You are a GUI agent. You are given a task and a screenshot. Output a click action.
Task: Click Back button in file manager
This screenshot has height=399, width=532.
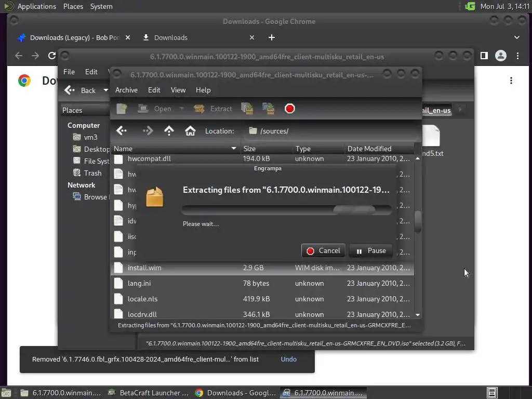(81, 90)
